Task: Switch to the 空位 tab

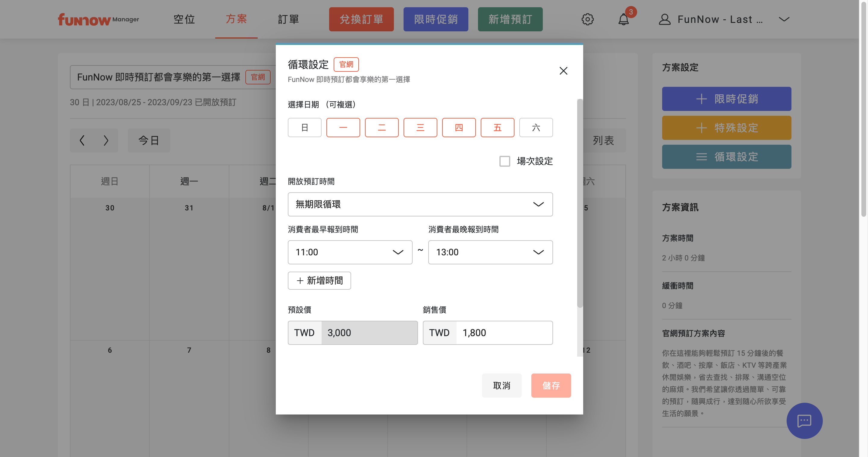Action: (184, 19)
